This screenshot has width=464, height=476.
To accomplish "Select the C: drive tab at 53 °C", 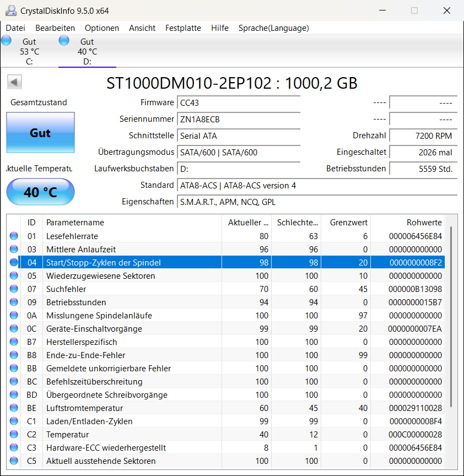I will 29,51.
